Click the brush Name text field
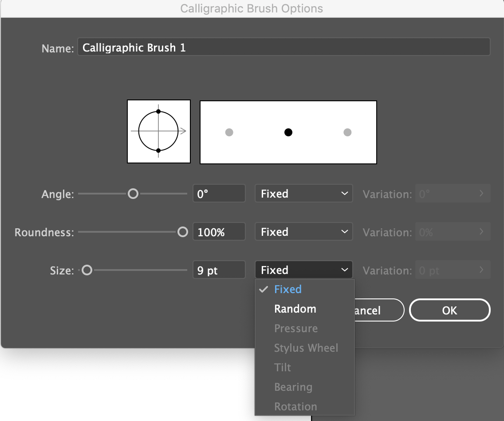Viewport: 504px width, 421px height. (283, 48)
